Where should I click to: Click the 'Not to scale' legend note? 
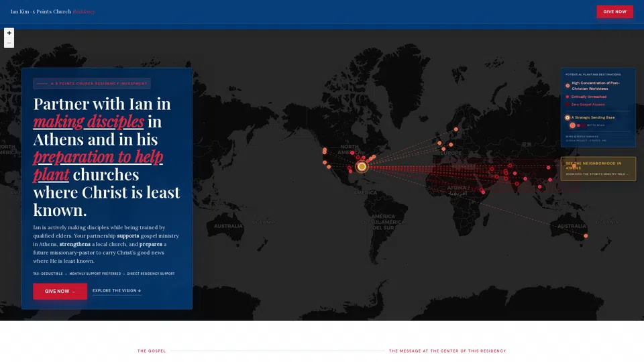tap(596, 125)
